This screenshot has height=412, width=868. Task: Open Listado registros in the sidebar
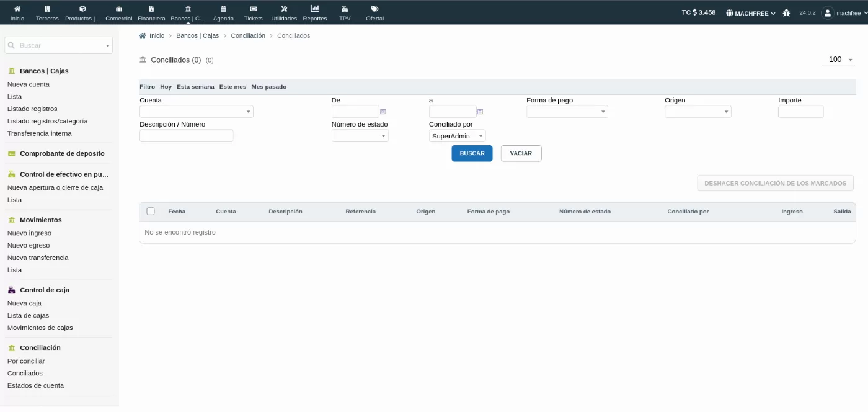point(32,109)
